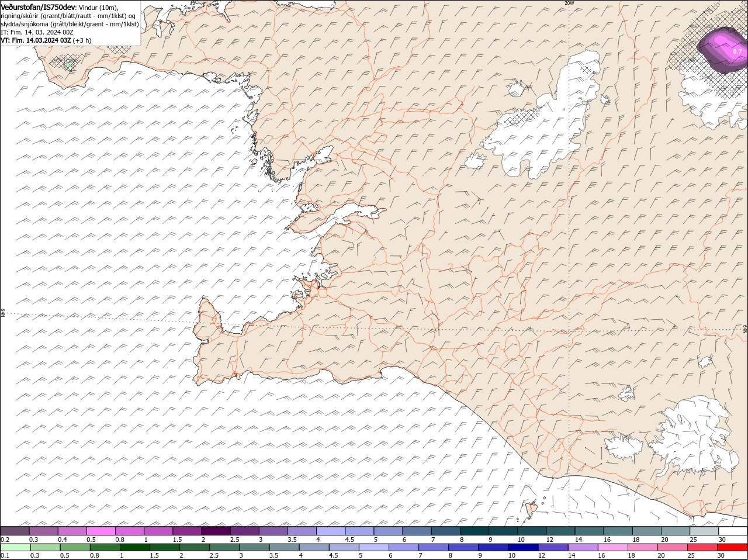The height and width of the screenshot is (560, 748).
Task: Click the purple snowfall blob on the map
Action: pyautogui.click(x=723, y=50)
